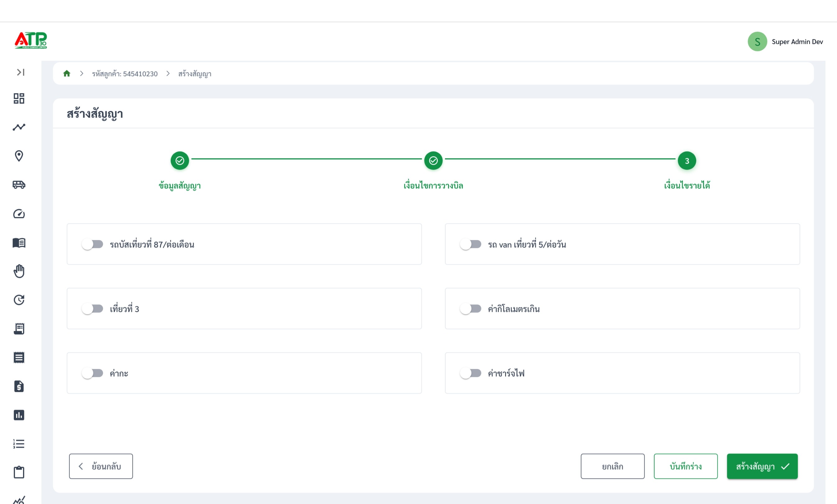Open the map location pin icon
Image resolution: width=837 pixels, height=504 pixels.
click(x=19, y=156)
